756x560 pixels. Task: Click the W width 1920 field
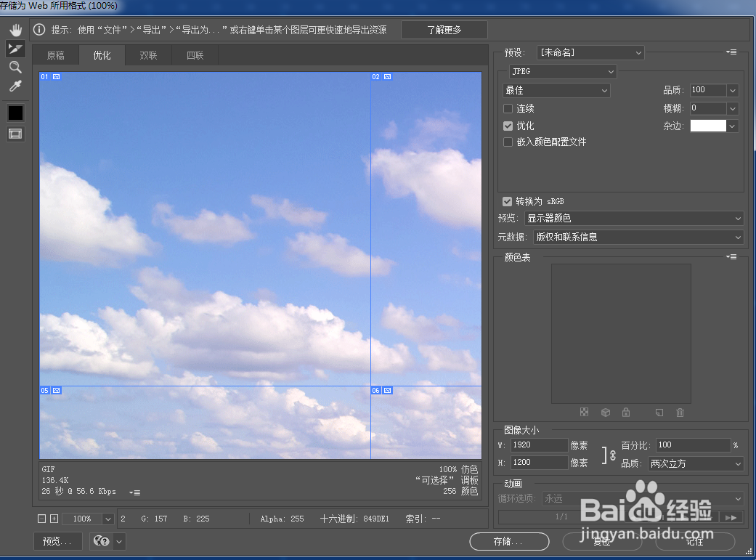pyautogui.click(x=539, y=445)
